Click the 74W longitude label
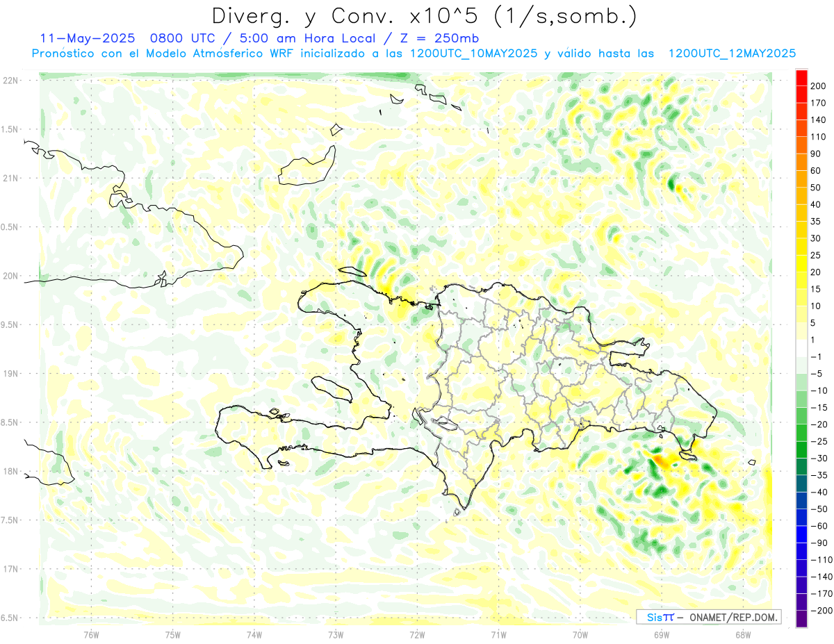This screenshot has width=834, height=644. pyautogui.click(x=254, y=634)
